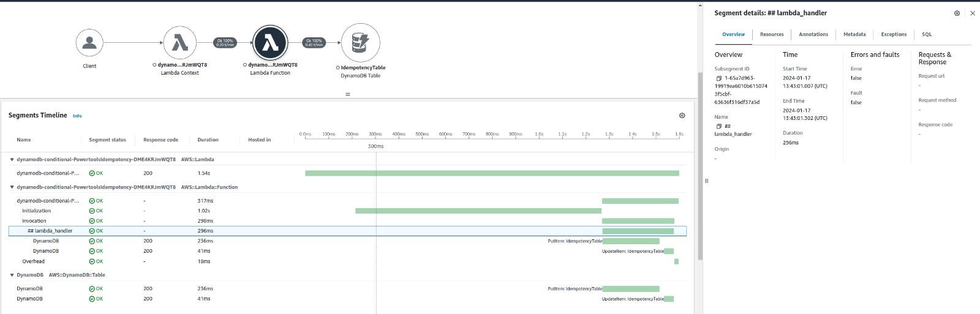This screenshot has width=980, height=314.
Task: Click the Client node icon
Action: (x=89, y=43)
